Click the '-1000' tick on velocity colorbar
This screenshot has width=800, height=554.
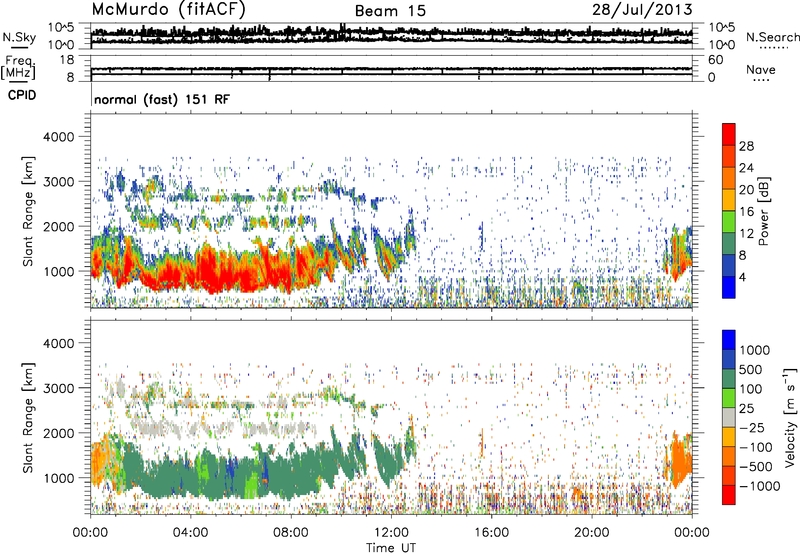coord(759,486)
